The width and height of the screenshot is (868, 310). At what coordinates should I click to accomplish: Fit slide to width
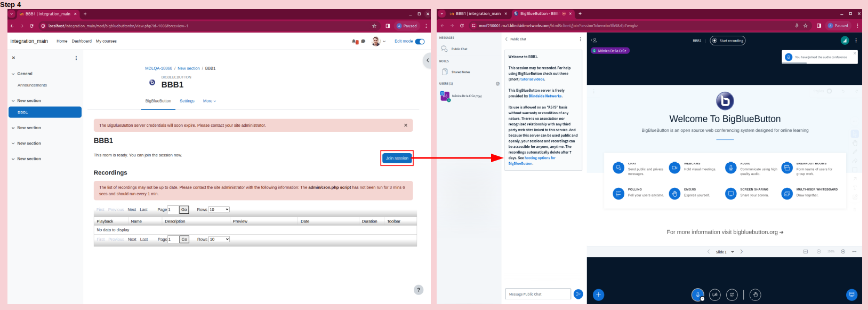click(854, 252)
